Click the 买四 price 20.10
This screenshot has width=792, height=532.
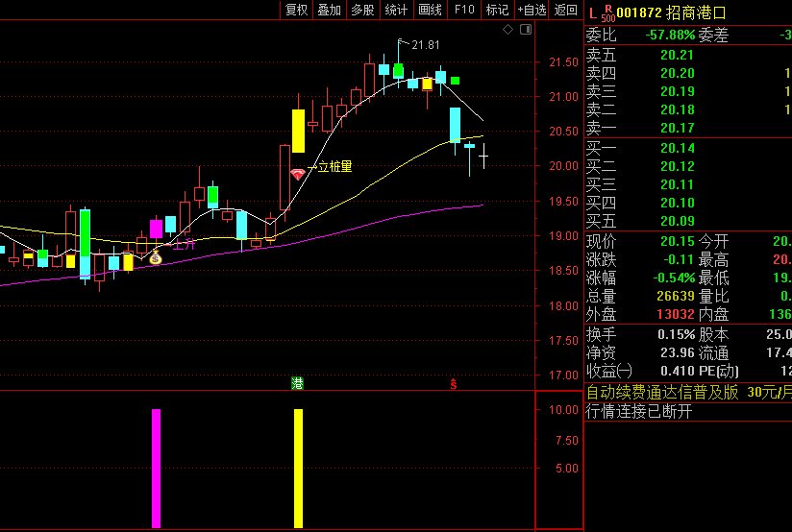[x=678, y=203]
